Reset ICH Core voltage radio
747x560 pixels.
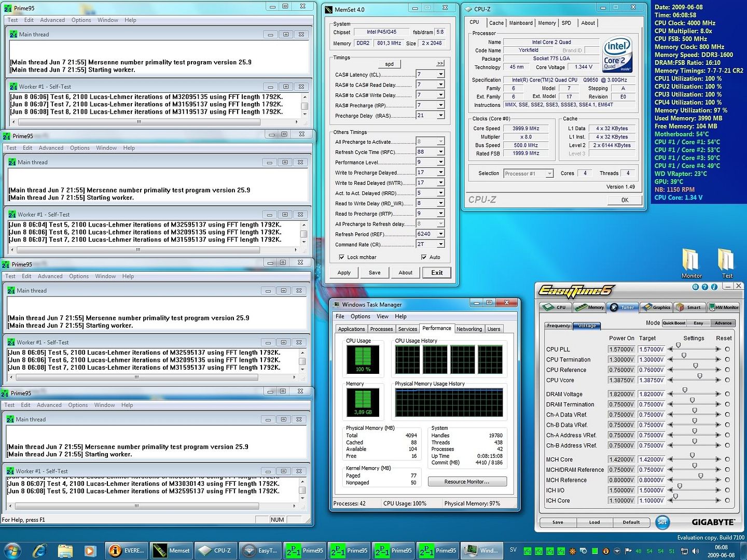[x=727, y=500]
